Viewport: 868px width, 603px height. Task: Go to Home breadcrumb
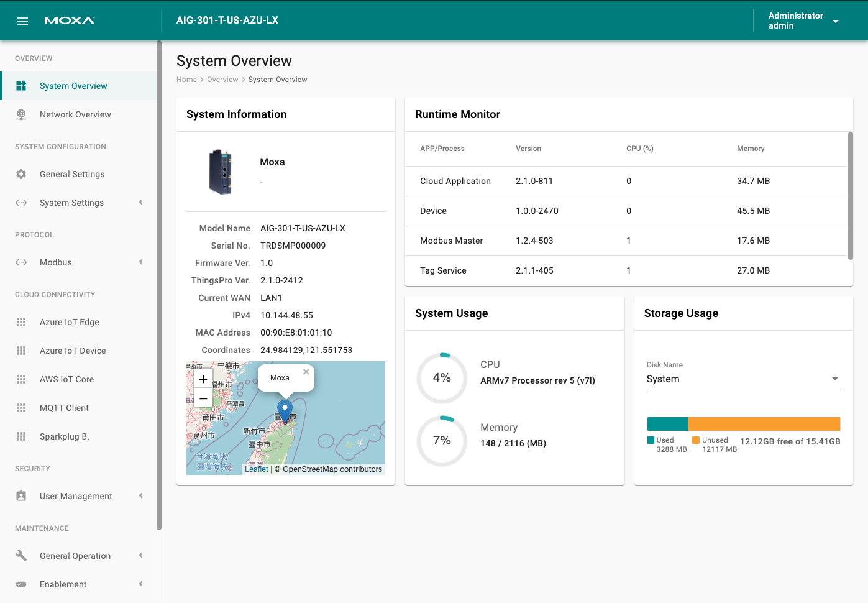click(x=186, y=80)
